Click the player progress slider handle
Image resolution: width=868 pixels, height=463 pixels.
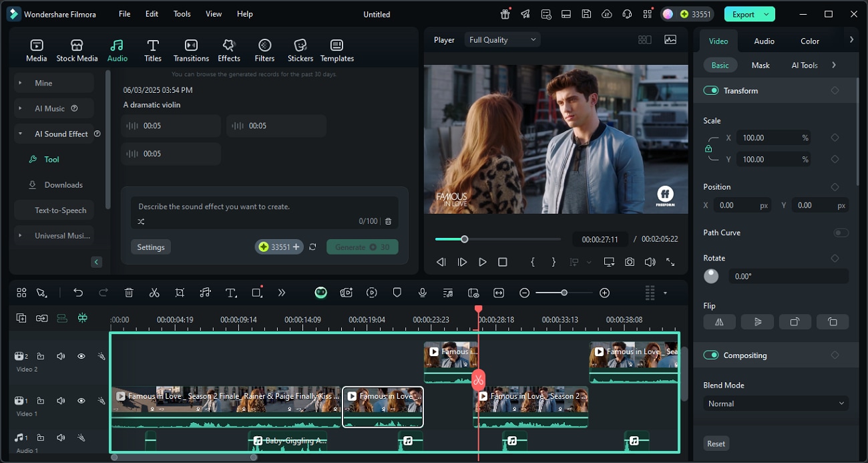pyautogui.click(x=465, y=239)
